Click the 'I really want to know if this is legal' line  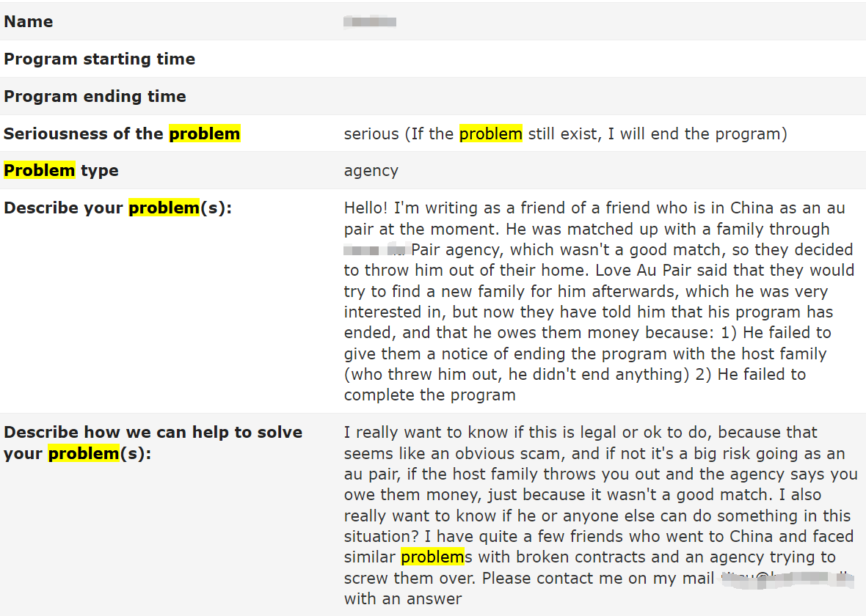[581, 432]
